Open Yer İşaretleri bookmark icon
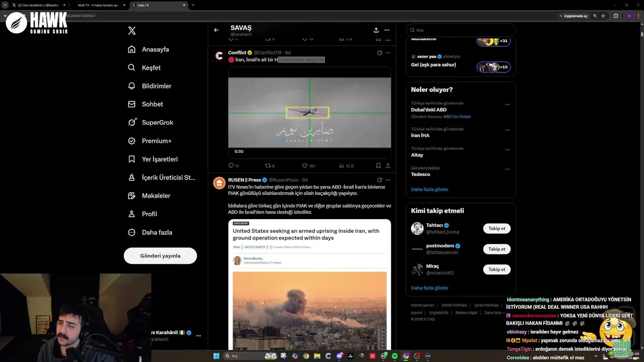 [132, 159]
